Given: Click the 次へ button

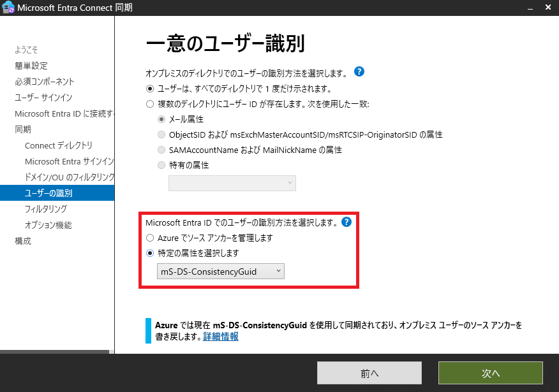Looking at the screenshot, I should tap(490, 373).
